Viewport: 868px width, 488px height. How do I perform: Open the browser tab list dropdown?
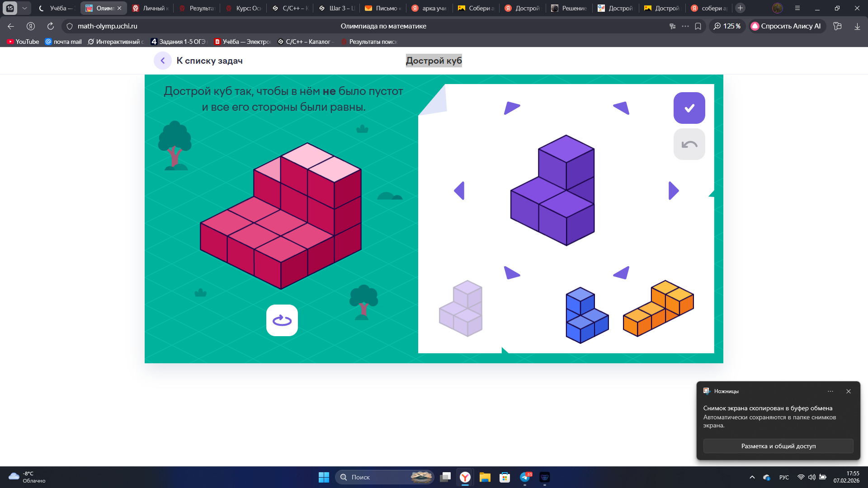point(24,8)
